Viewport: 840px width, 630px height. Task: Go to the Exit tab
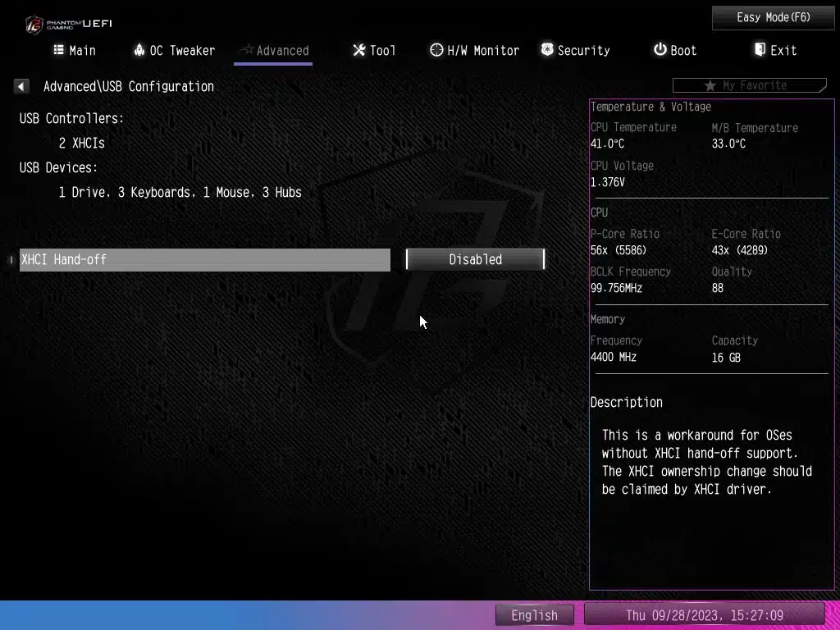775,50
